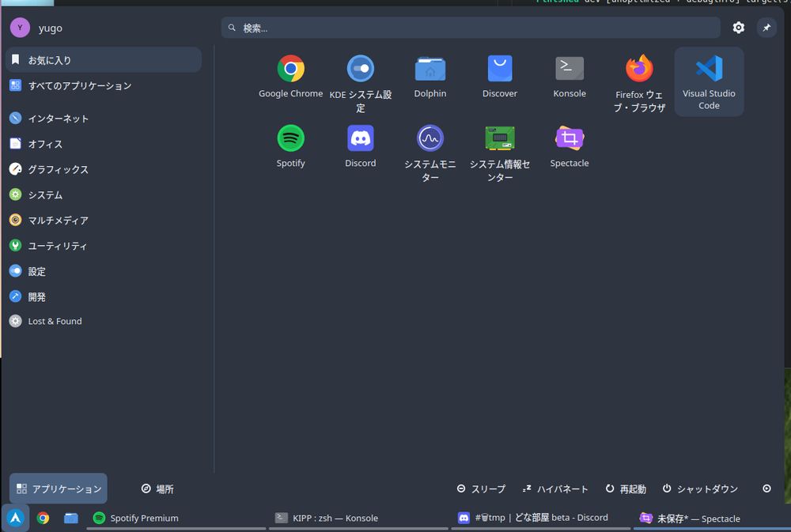Launch システムモニター app
This screenshot has height=532, width=791.
click(x=430, y=153)
